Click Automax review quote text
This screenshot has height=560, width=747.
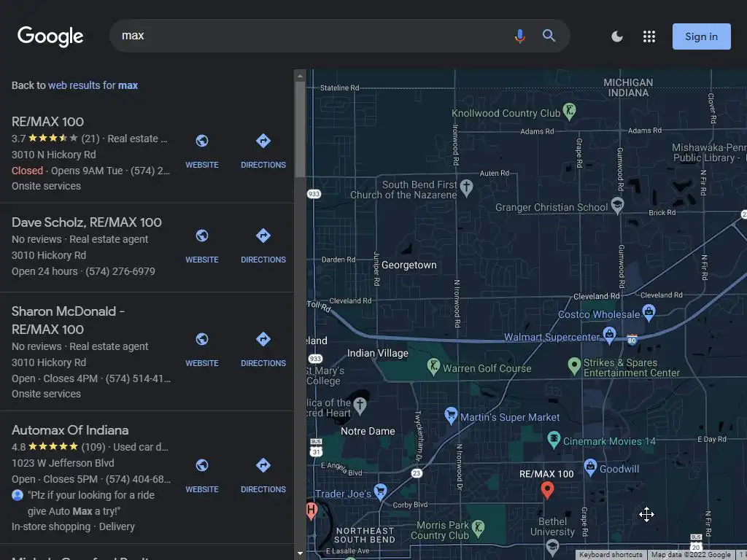(90, 503)
